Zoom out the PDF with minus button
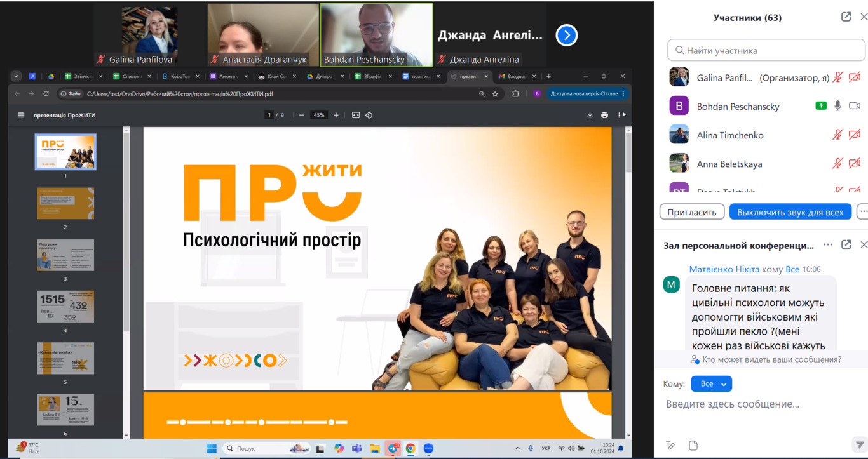The image size is (868, 459). pos(302,115)
